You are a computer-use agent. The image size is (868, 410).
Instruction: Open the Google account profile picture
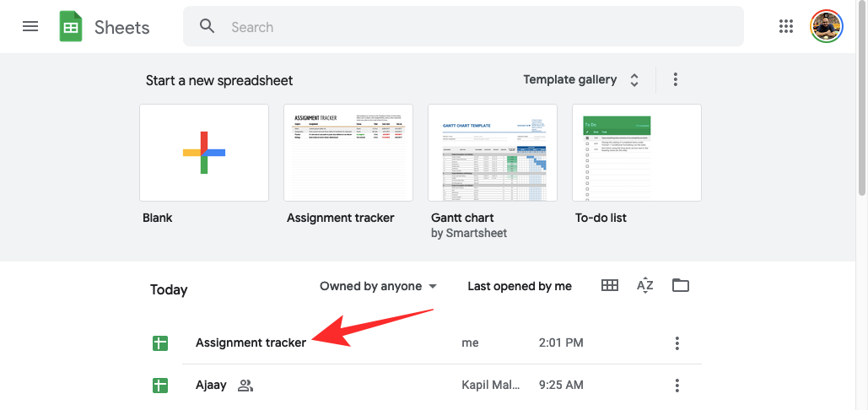click(827, 26)
